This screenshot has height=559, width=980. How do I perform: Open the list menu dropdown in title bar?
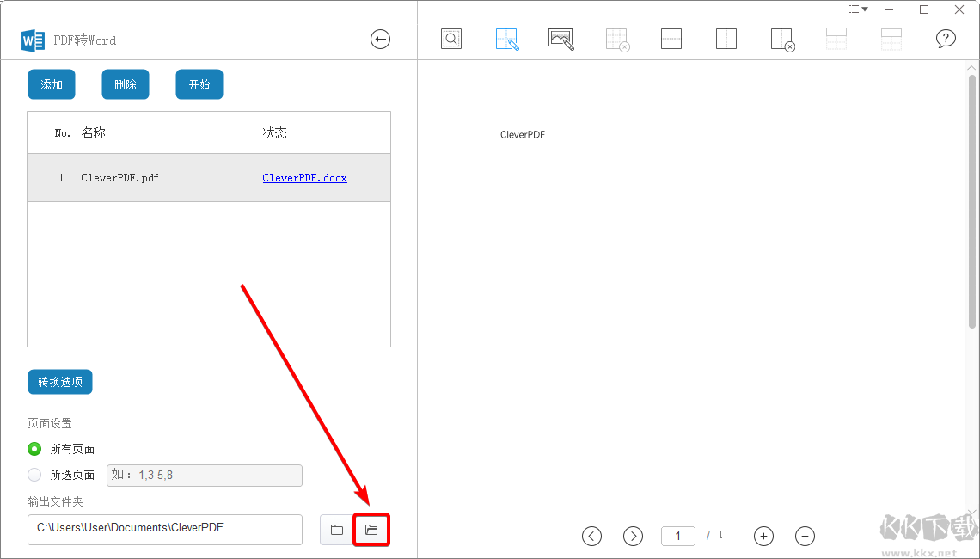click(x=858, y=9)
